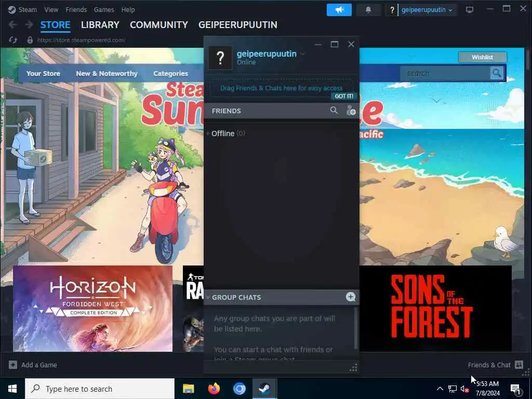Viewport: 532px width, 399px height.
Task: Switch to the COMMUNITY tab
Action: [159, 25]
